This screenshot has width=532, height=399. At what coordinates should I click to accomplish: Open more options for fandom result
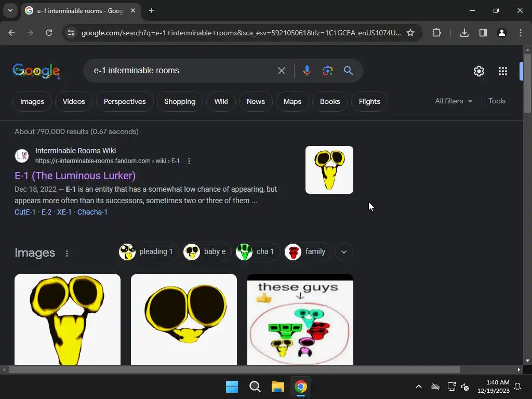(189, 161)
